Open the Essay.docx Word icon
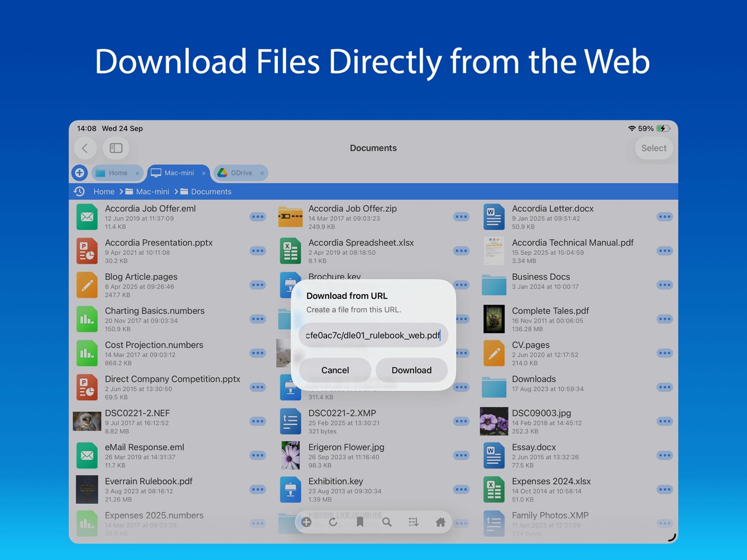Image resolution: width=747 pixels, height=560 pixels. (493, 456)
